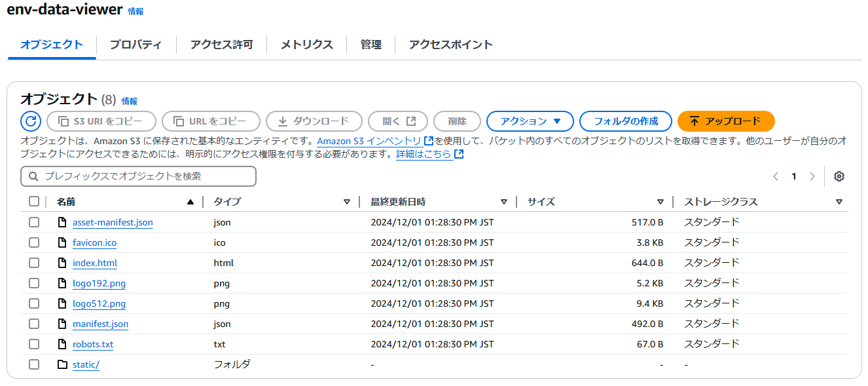Open the アクセスポイント tab
Image resolution: width=868 pixels, height=386 pixels.
pyautogui.click(x=450, y=45)
